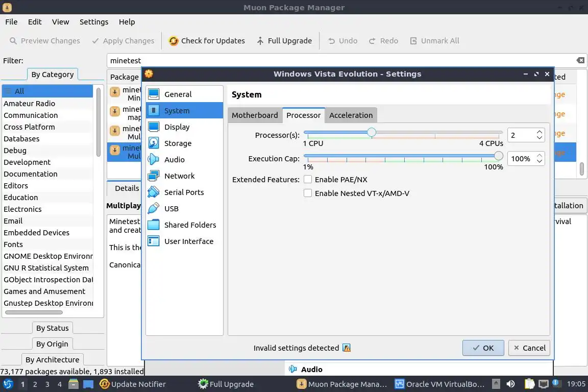Select the All category entry

[47, 91]
